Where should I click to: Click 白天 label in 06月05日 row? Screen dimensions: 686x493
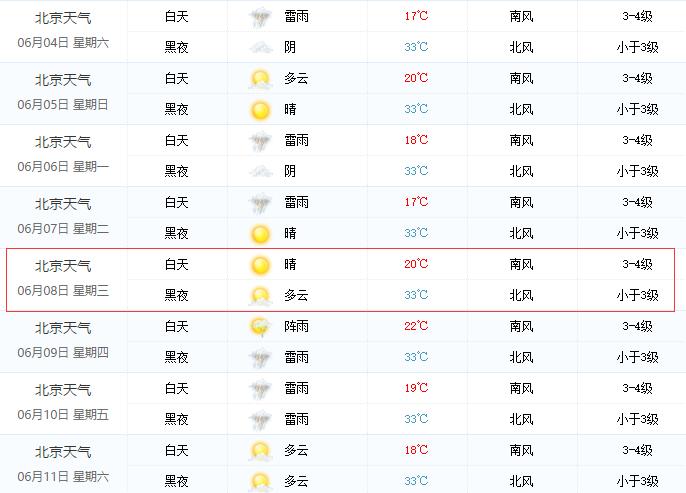[177, 78]
